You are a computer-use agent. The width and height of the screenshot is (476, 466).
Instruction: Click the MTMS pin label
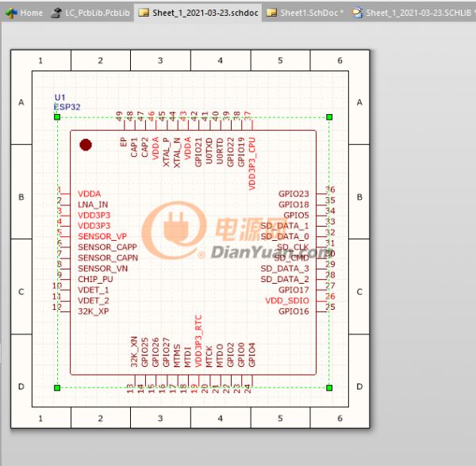point(177,356)
